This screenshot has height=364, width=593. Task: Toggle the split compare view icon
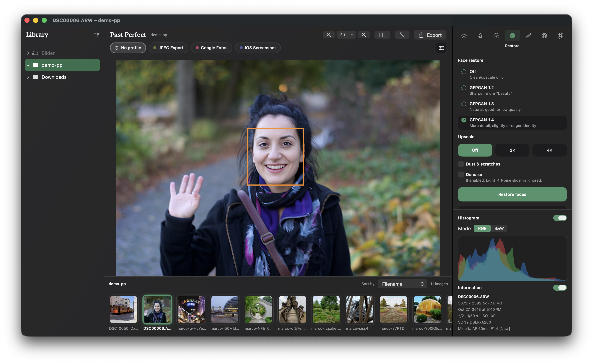click(x=382, y=35)
